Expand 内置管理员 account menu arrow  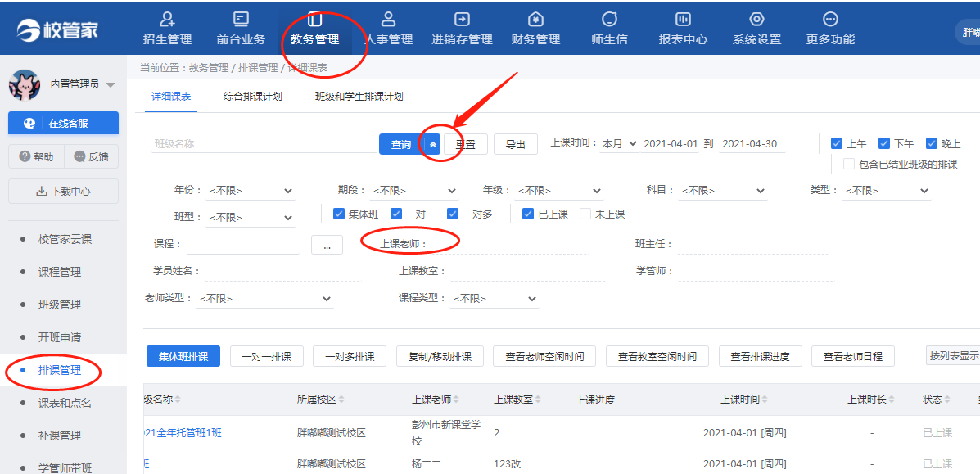click(111, 85)
